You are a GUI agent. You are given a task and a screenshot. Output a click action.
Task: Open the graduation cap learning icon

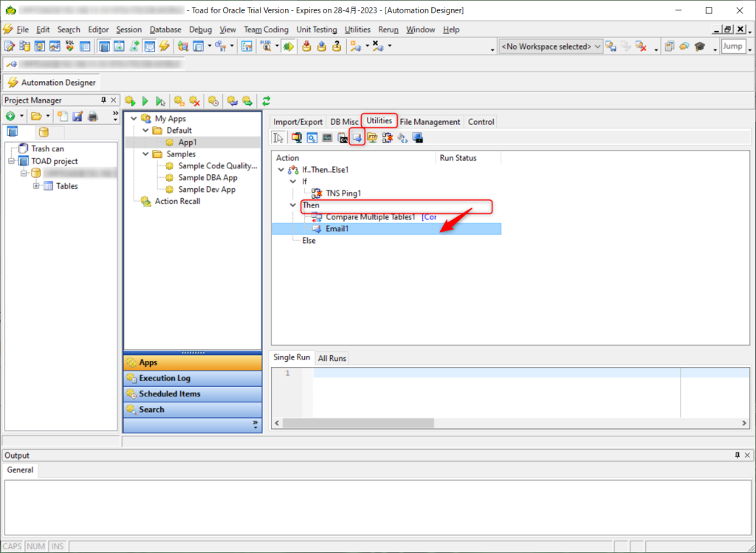(700, 47)
